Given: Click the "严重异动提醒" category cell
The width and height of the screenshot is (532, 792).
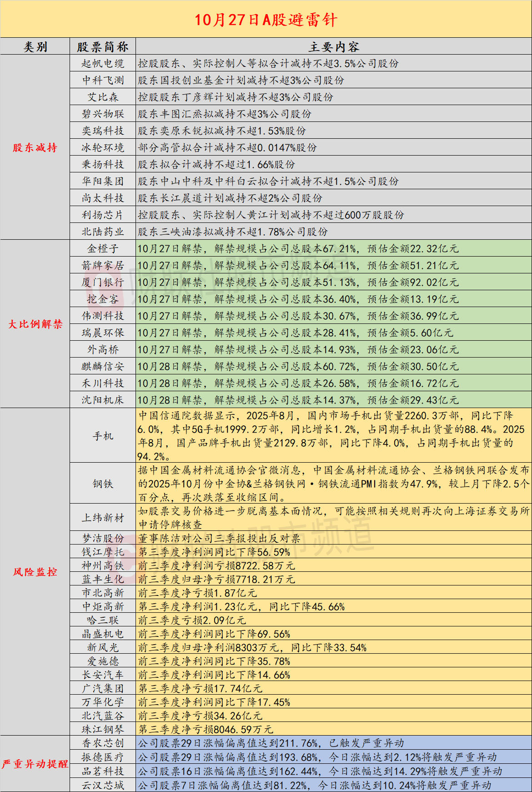Looking at the screenshot, I should (x=35, y=764).
